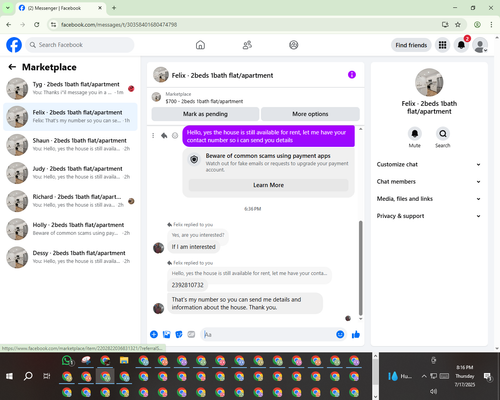Click Mark as pending button

(x=205, y=114)
